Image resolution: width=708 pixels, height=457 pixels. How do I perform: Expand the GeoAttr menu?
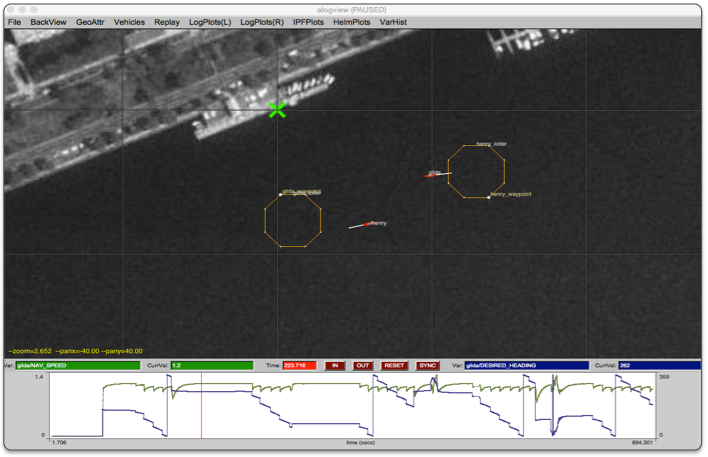tap(90, 21)
